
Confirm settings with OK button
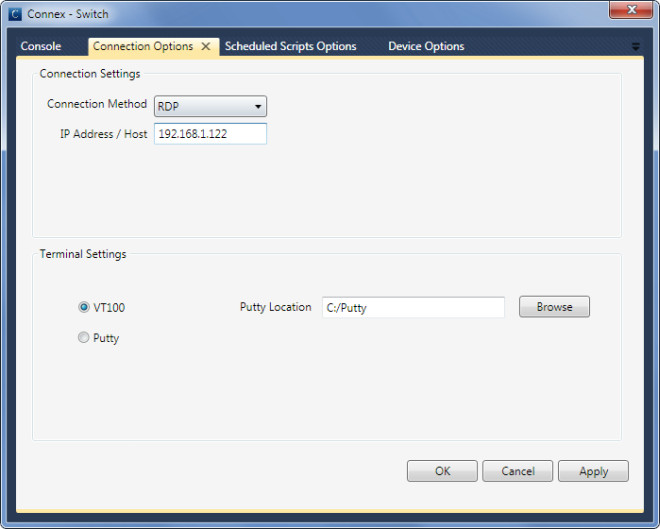click(442, 471)
